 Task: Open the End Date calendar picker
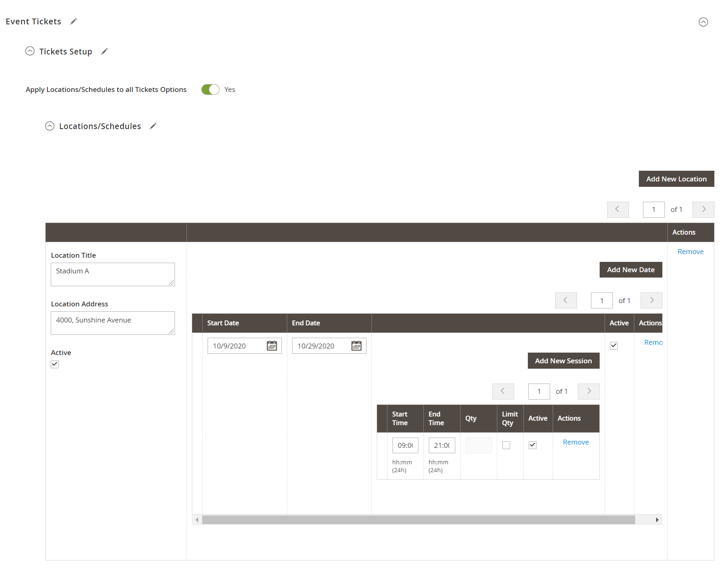(x=356, y=346)
